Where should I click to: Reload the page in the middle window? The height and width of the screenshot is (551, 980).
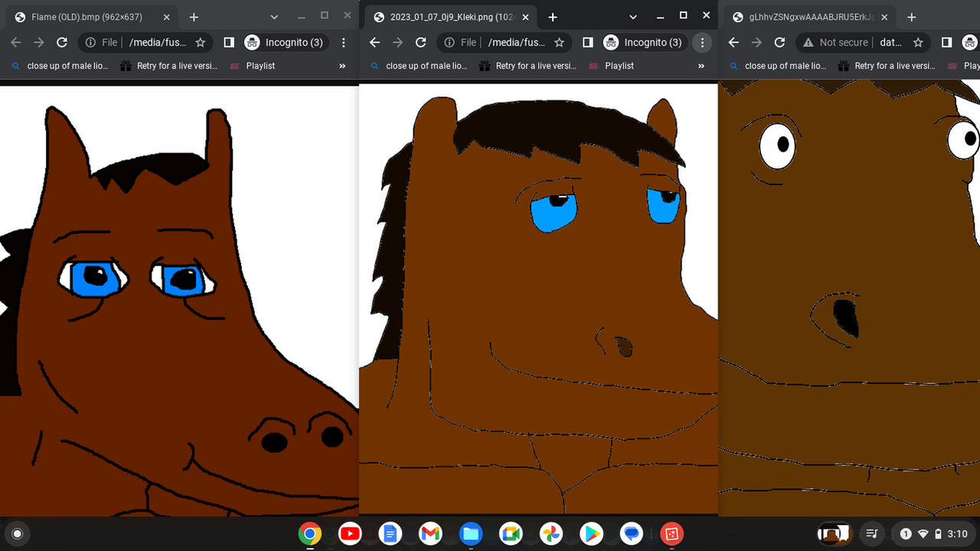[x=421, y=43]
